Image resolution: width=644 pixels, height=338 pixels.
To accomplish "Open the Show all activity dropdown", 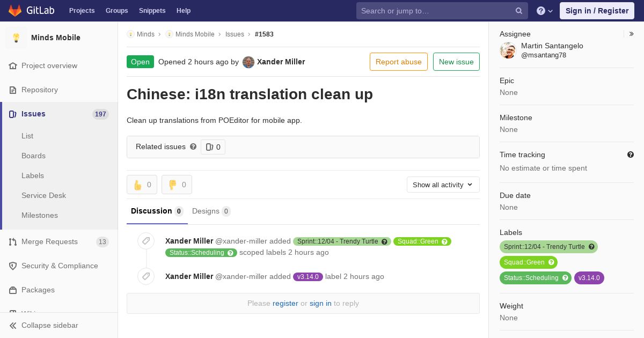I will pyautogui.click(x=443, y=185).
